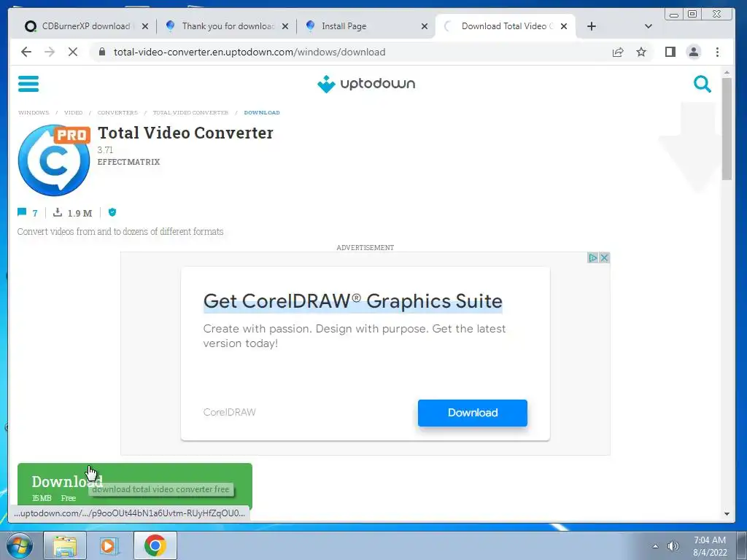This screenshot has width=747, height=560.
Task: Close the CorelDRAW advertisement with the X
Action: [604, 257]
